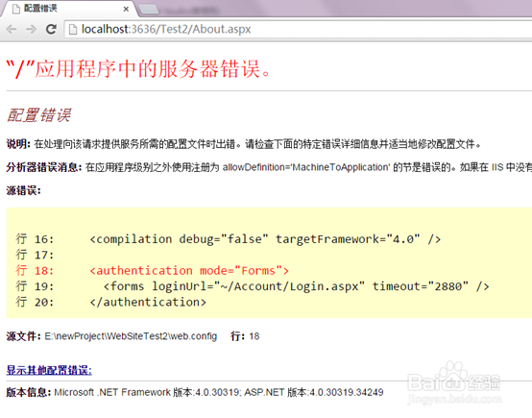This screenshot has height=418, width=532.
Task: Click the 分析器错误消息: label
Action: (x=44, y=167)
